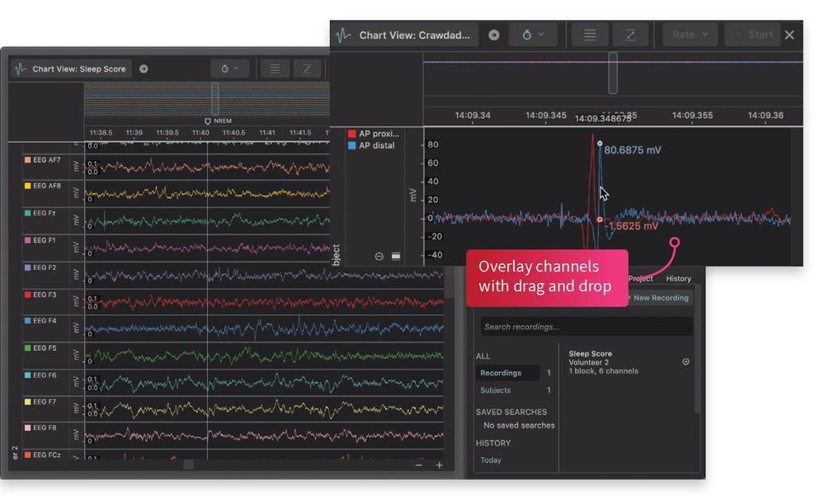Click the waveform icon on Crawdad title bar
The height and width of the screenshot is (504, 825).
tap(343, 35)
